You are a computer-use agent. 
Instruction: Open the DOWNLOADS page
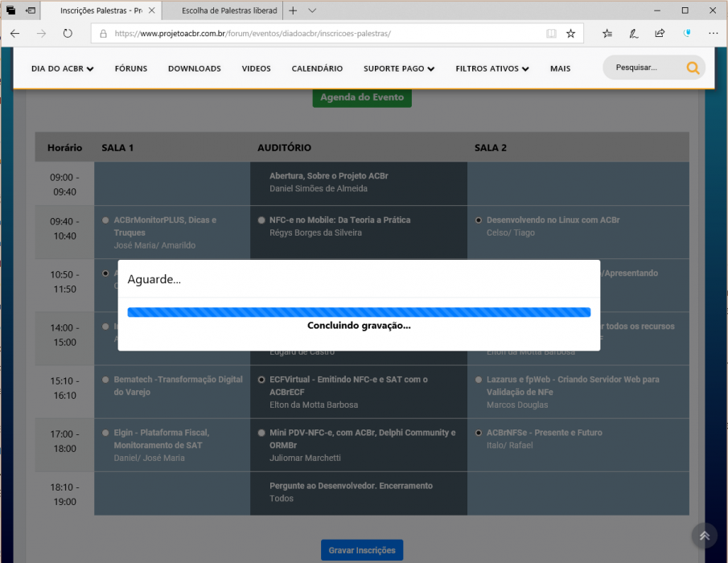pos(195,68)
